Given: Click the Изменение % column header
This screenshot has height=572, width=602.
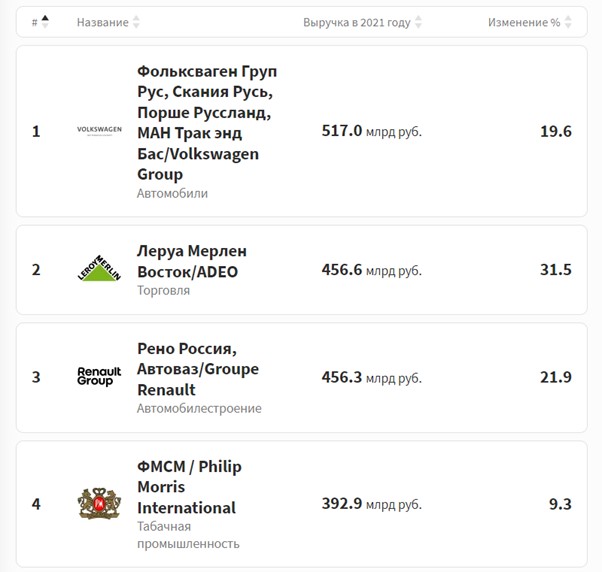Looking at the screenshot, I should pyautogui.click(x=523, y=22).
